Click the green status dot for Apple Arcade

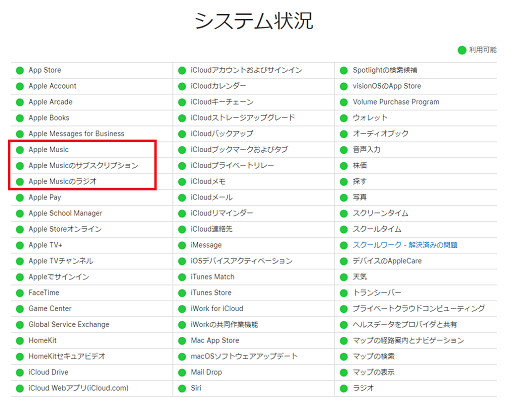(x=20, y=102)
